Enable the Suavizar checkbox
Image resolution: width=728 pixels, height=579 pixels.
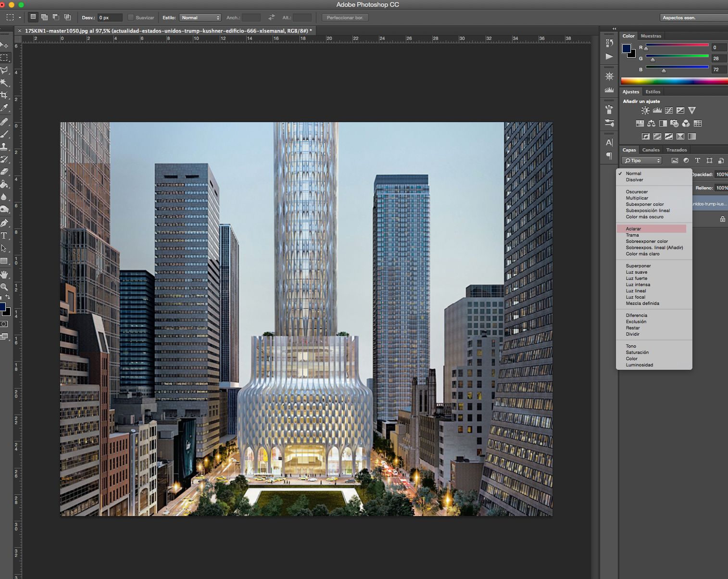(x=130, y=17)
